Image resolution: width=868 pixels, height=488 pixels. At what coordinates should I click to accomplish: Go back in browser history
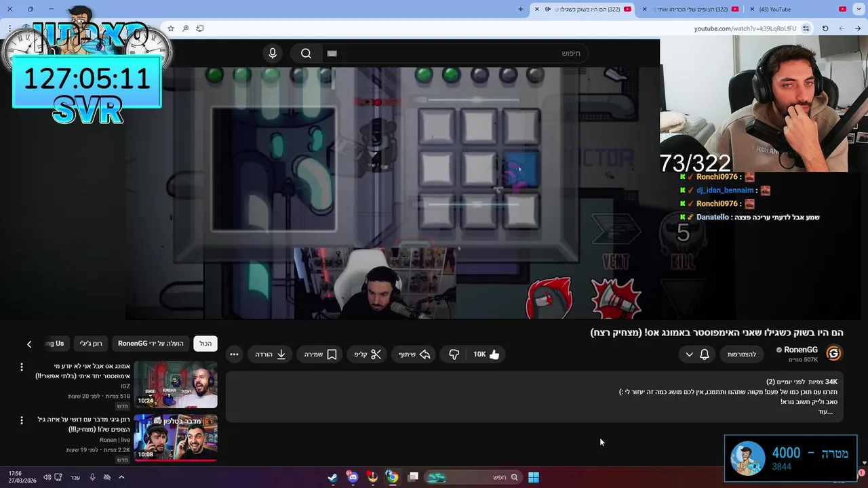point(858,28)
